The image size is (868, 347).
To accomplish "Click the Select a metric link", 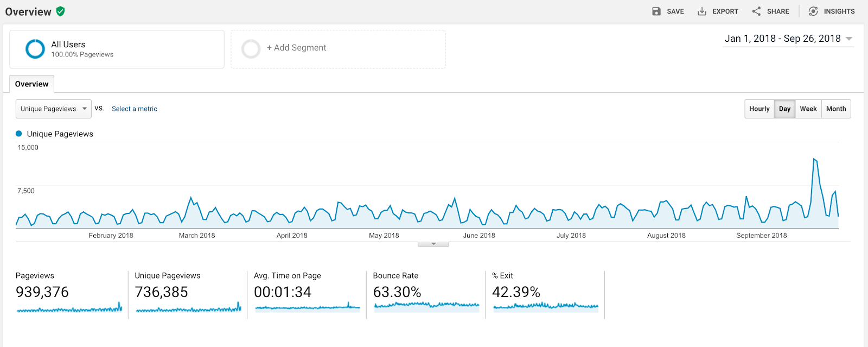I will [x=134, y=109].
